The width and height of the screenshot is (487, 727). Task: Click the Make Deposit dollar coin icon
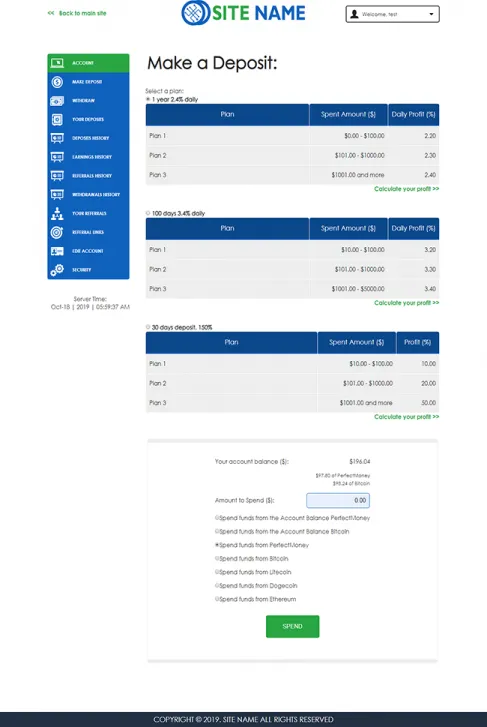[57, 82]
